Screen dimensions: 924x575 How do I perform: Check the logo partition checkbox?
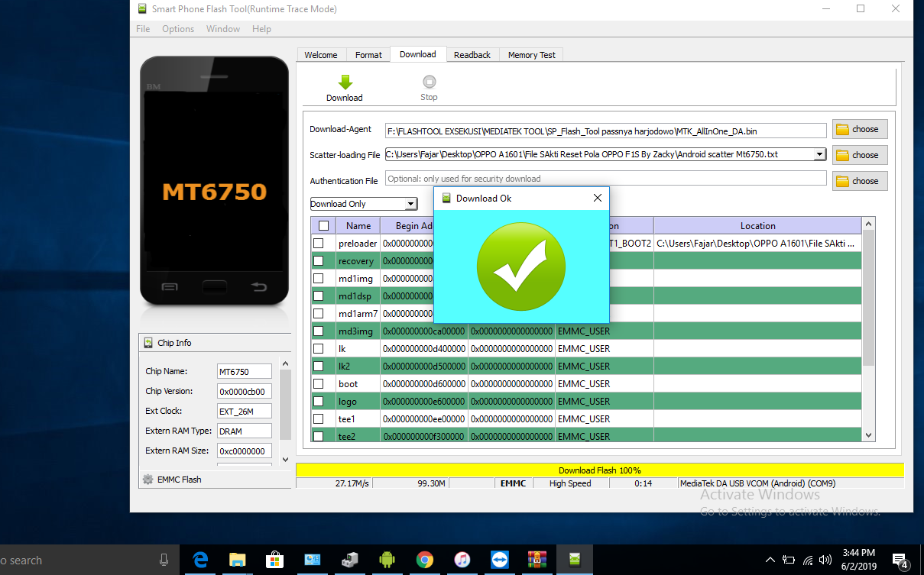click(x=319, y=401)
